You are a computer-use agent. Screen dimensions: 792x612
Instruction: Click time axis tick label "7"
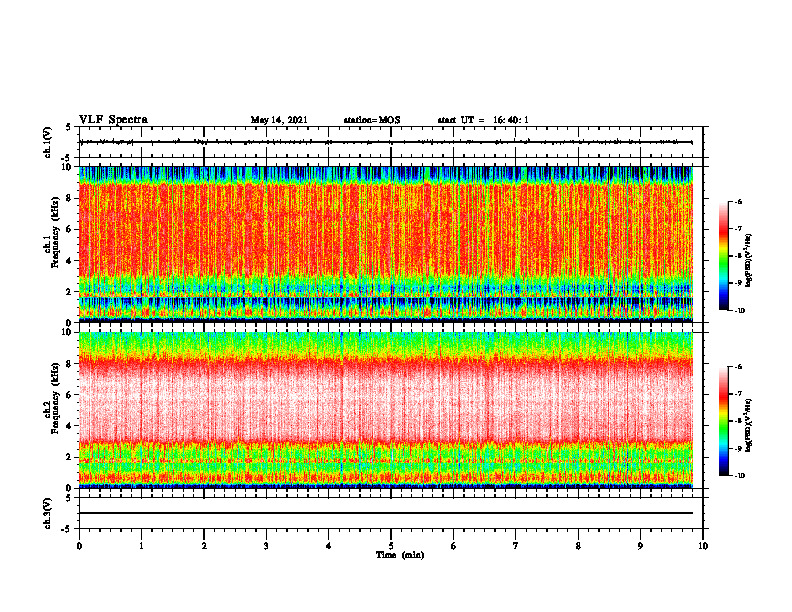point(516,546)
